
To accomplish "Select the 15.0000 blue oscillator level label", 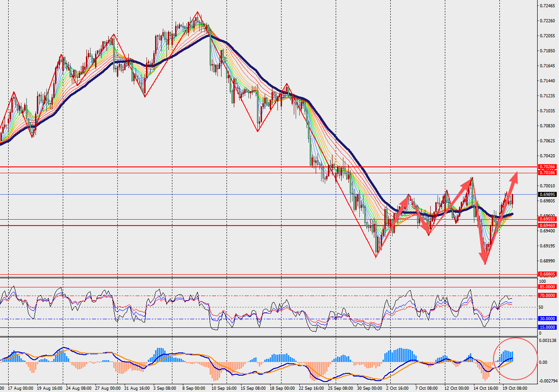I will click(547, 327).
